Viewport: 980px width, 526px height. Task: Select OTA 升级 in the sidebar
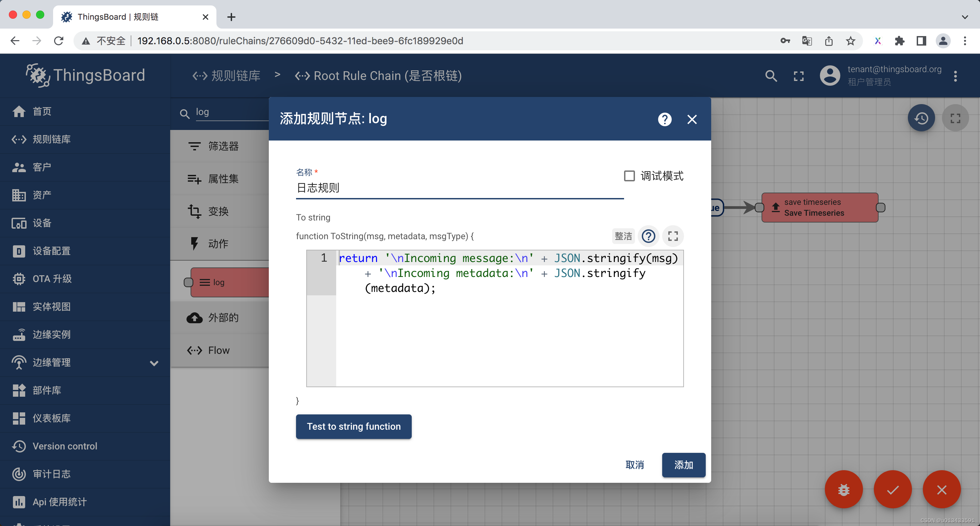pos(52,279)
